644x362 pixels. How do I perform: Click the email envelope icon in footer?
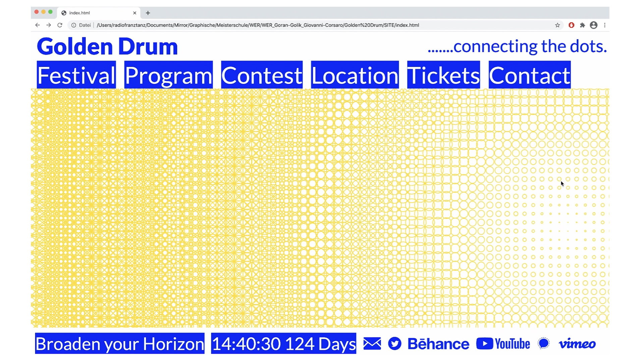pos(372,344)
